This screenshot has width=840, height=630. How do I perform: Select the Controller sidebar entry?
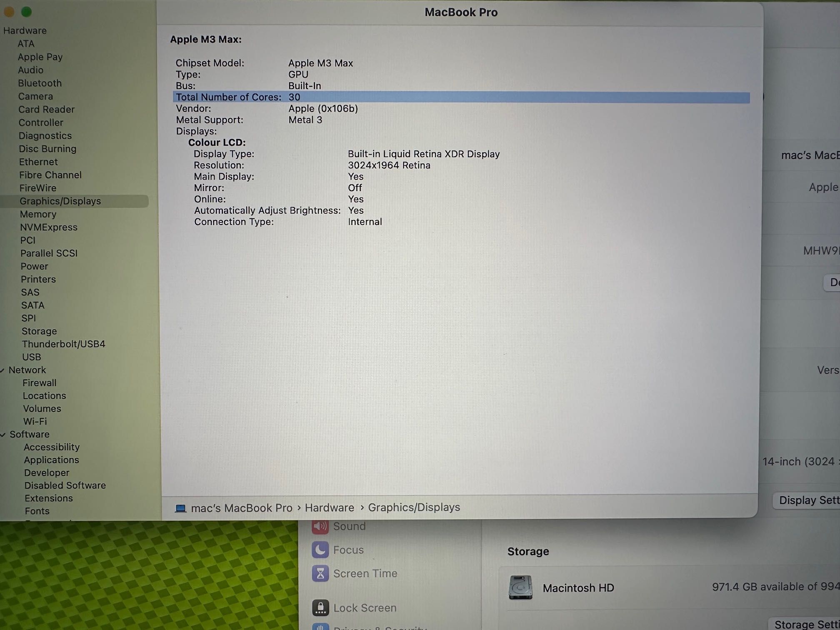41,122
